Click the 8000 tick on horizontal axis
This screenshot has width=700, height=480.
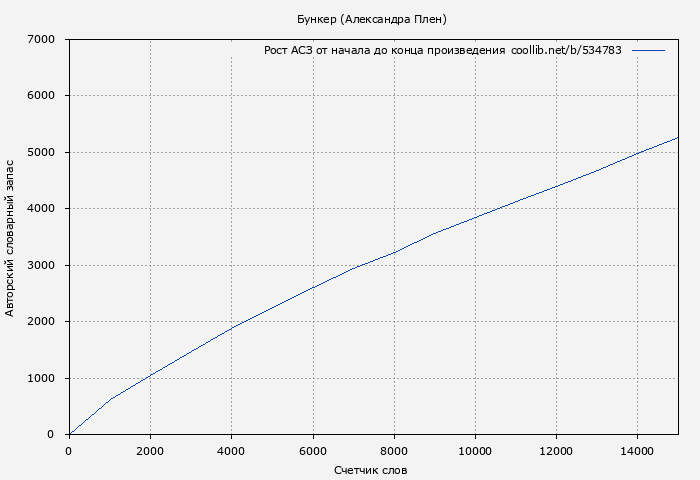click(x=394, y=451)
